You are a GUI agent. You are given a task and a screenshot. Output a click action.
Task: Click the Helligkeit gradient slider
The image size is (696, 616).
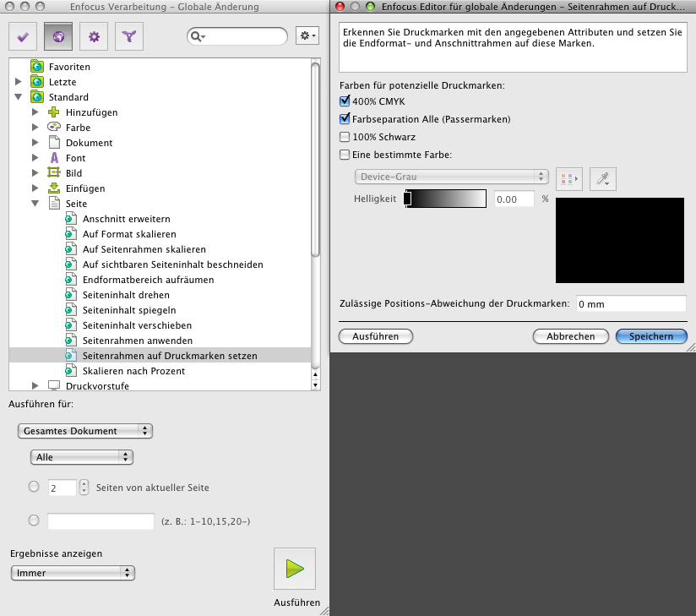[445, 199]
